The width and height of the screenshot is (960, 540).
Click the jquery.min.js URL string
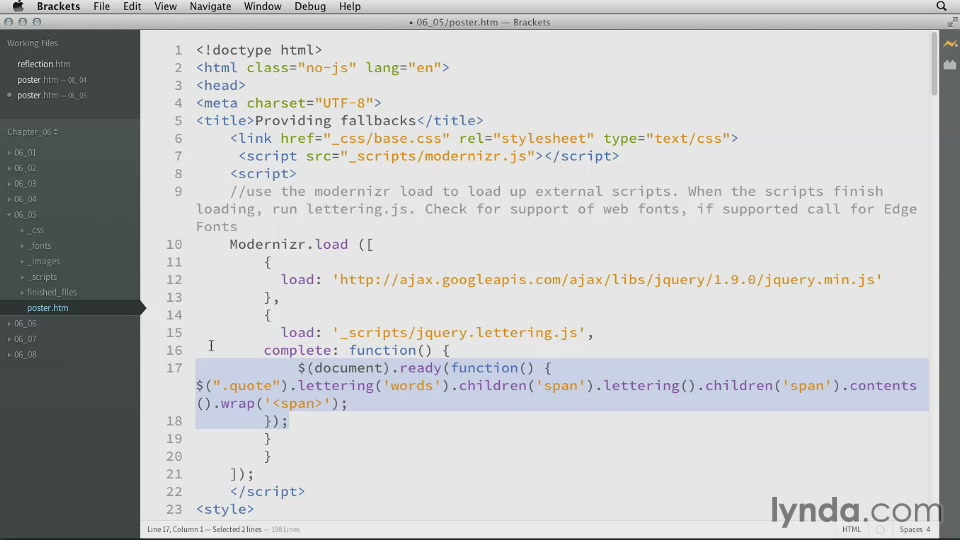(607, 280)
